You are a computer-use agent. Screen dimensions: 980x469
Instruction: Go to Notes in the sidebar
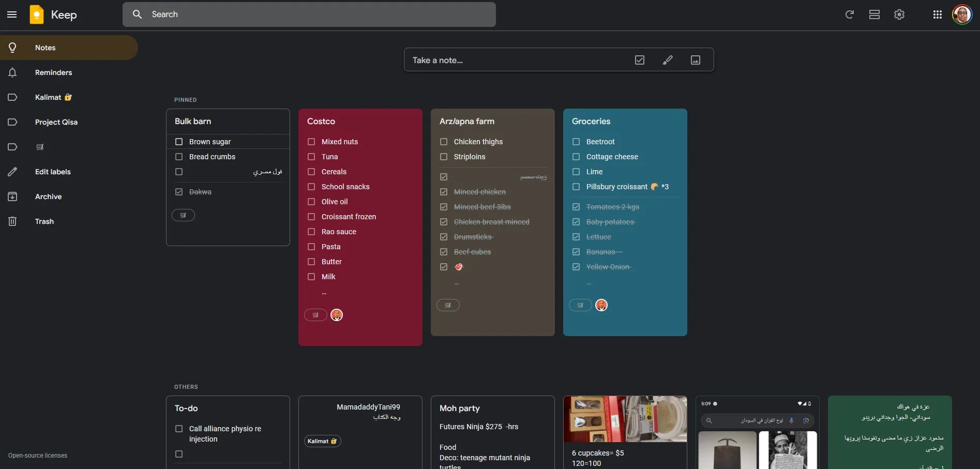(x=69, y=48)
